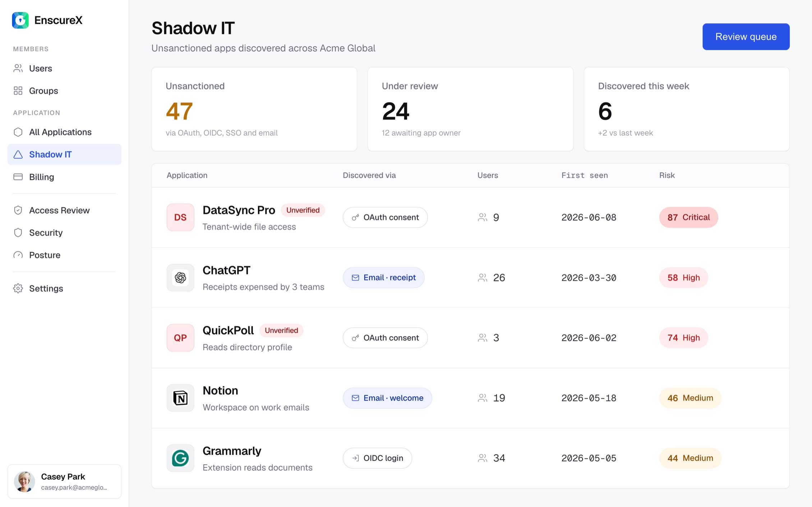Click the QP app icon for QuickPoll
The height and width of the screenshot is (507, 812).
[180, 338]
